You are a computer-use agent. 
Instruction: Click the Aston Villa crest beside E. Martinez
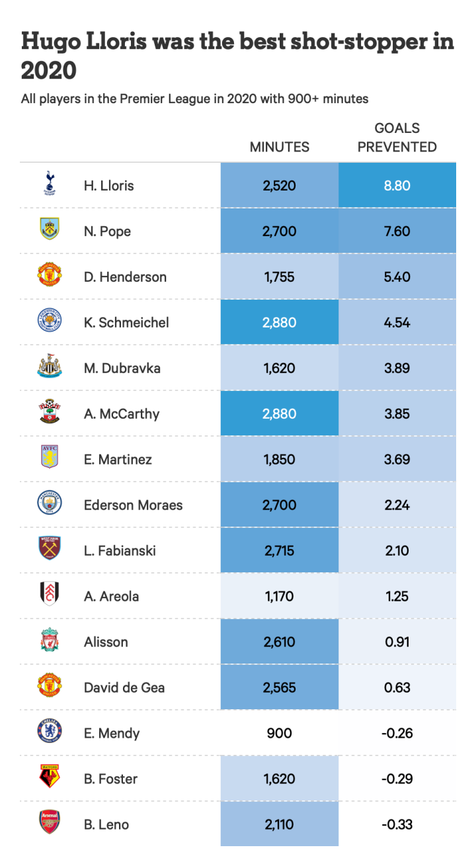[50, 457]
